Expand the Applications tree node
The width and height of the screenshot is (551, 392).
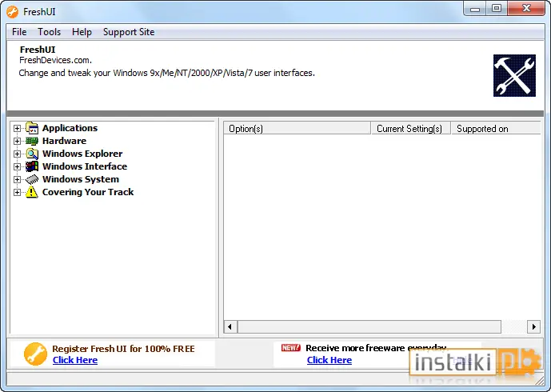pyautogui.click(x=17, y=128)
